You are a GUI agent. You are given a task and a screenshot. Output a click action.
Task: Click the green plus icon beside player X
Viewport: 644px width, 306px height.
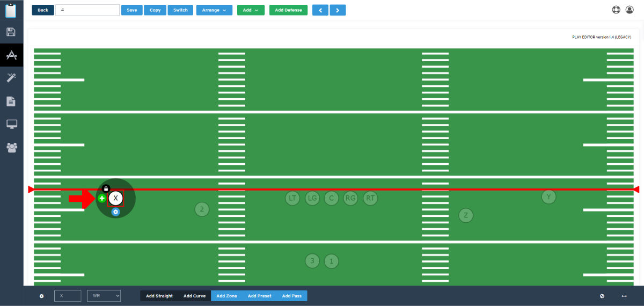(102, 199)
